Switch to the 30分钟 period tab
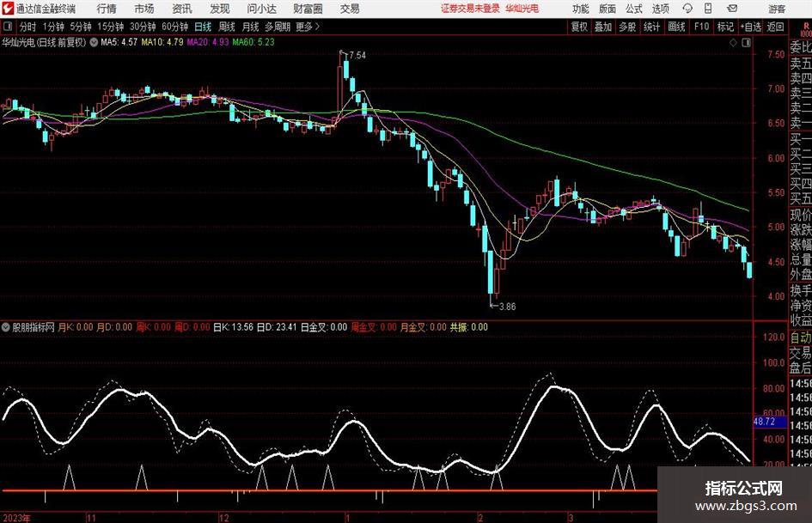The height and width of the screenshot is (523, 812). pyautogui.click(x=143, y=27)
